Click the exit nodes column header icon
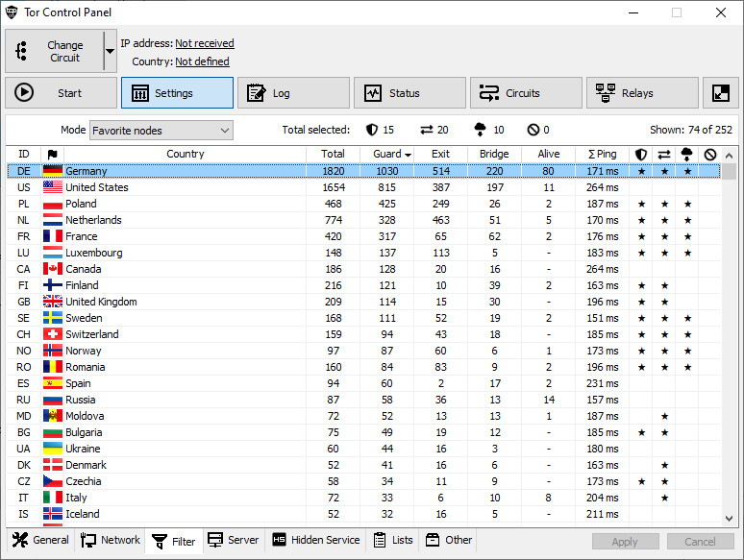The width and height of the screenshot is (744, 560). [x=686, y=154]
